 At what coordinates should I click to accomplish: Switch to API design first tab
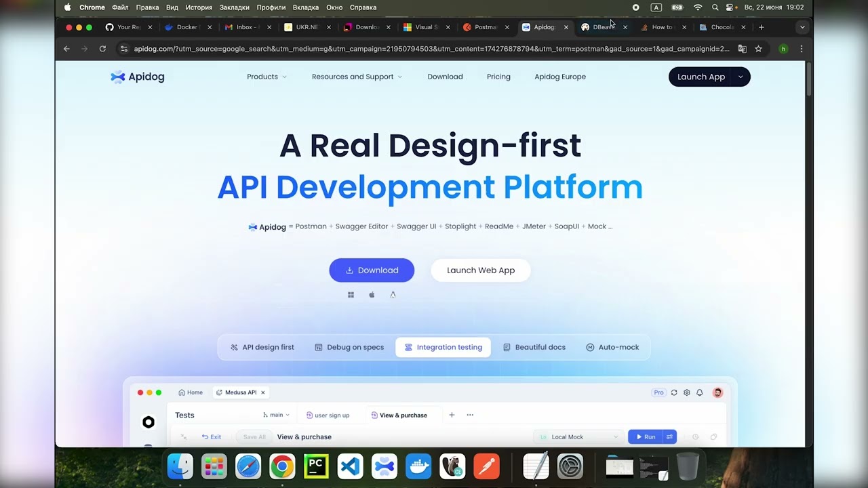point(262,347)
